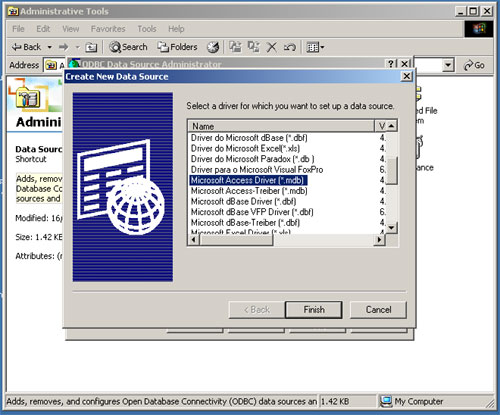This screenshot has height=415, width=500.
Task: Maximize the Administrative Tools window
Action: coord(473,11)
